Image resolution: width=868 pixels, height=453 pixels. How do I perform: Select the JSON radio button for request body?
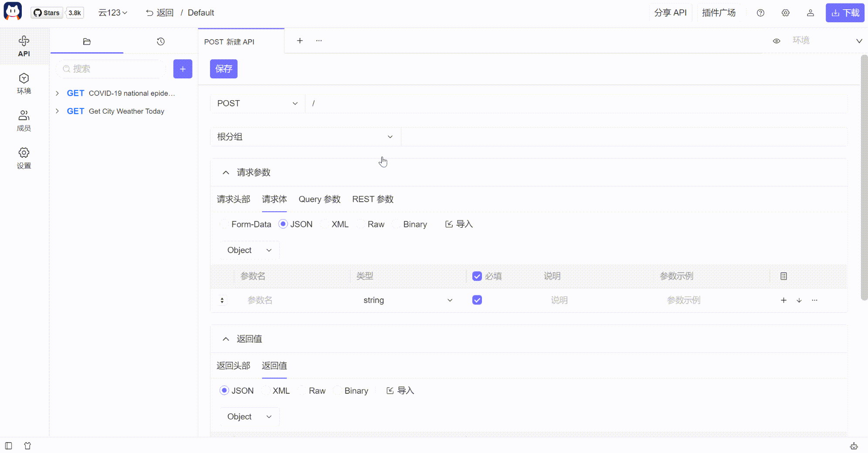tap(283, 224)
